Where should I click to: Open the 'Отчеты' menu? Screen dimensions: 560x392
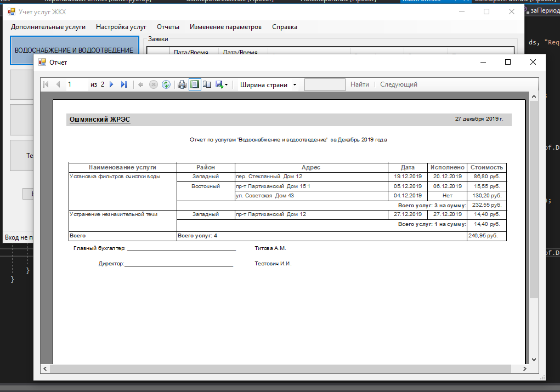click(x=168, y=27)
